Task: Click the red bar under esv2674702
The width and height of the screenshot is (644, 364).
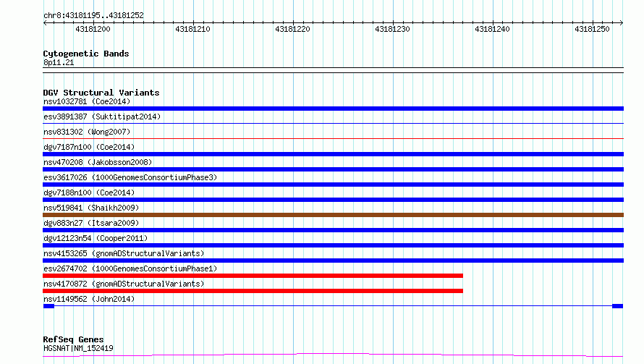Action: pos(253,276)
